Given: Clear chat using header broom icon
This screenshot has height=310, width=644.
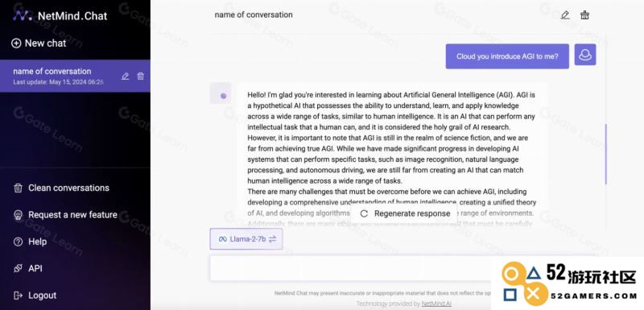Looking at the screenshot, I should (x=585, y=15).
